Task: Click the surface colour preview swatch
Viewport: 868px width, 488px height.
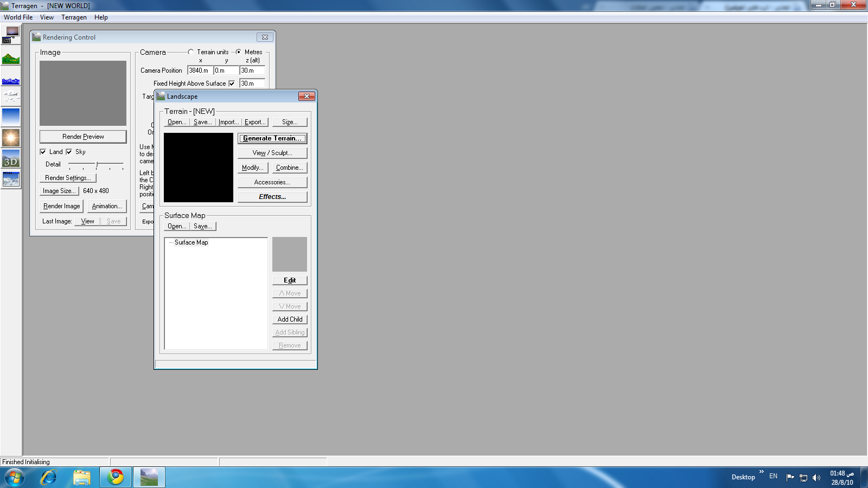Action: pyautogui.click(x=290, y=254)
